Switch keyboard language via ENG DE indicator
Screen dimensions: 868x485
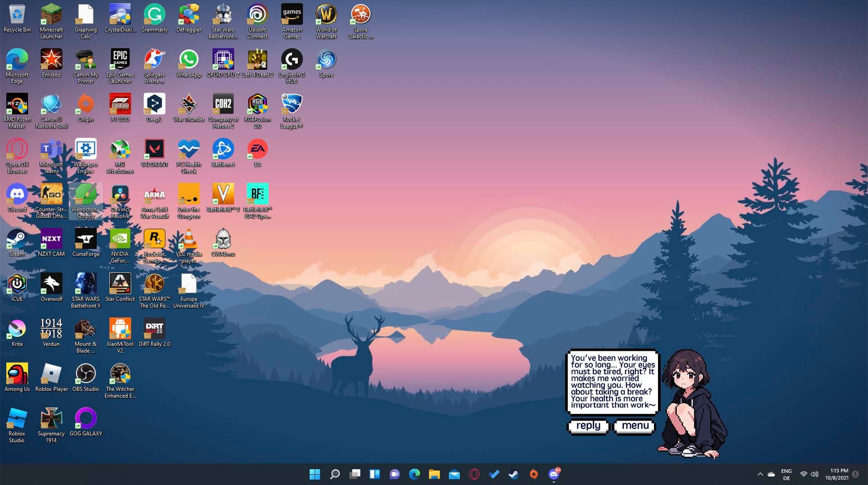tap(786, 474)
